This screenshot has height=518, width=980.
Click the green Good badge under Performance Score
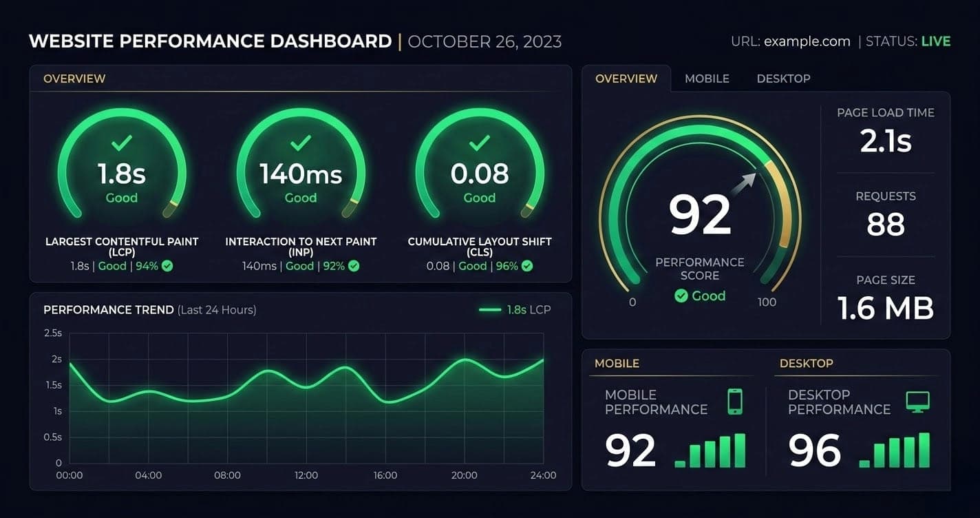[700, 296]
